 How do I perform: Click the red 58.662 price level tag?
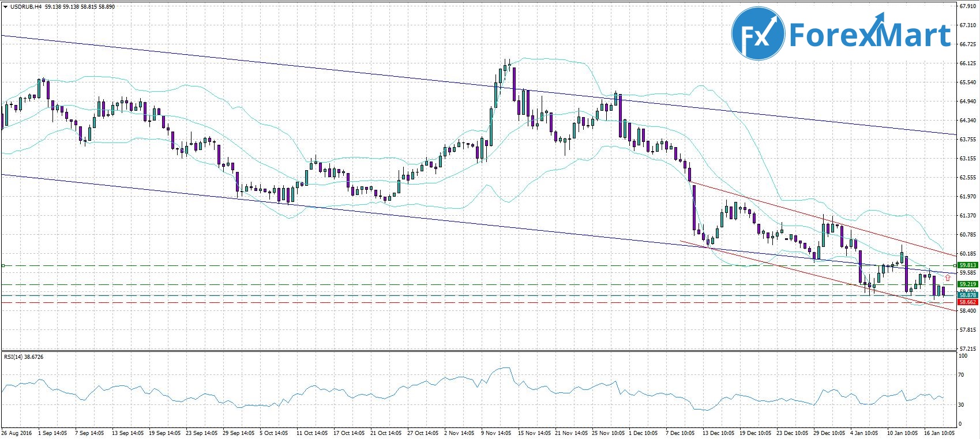(967, 302)
